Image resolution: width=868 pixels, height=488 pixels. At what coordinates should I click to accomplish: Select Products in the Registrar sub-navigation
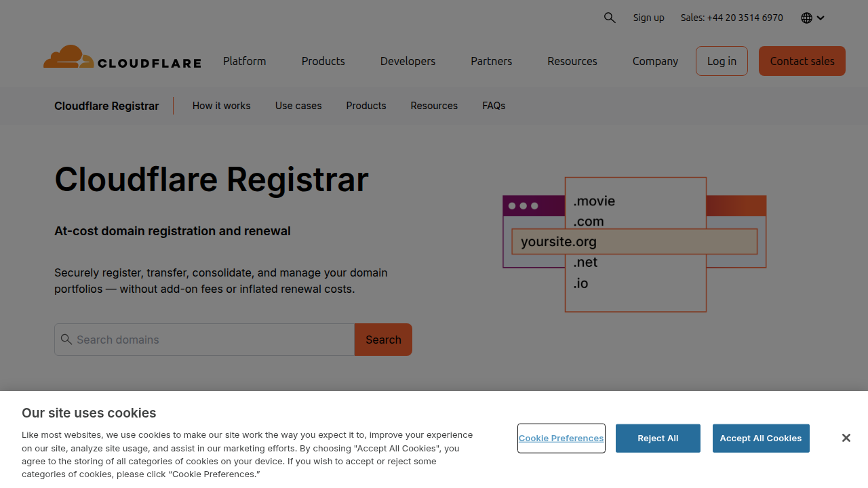[366, 106]
